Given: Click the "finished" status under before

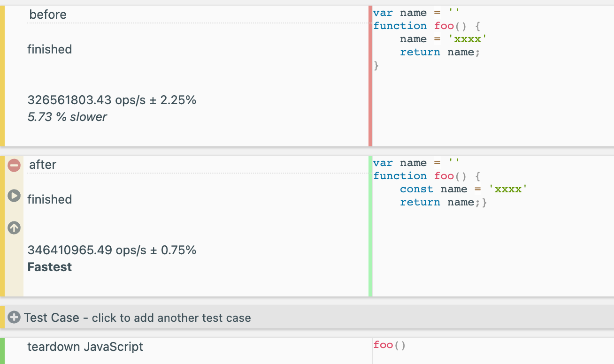Looking at the screenshot, I should point(50,49).
